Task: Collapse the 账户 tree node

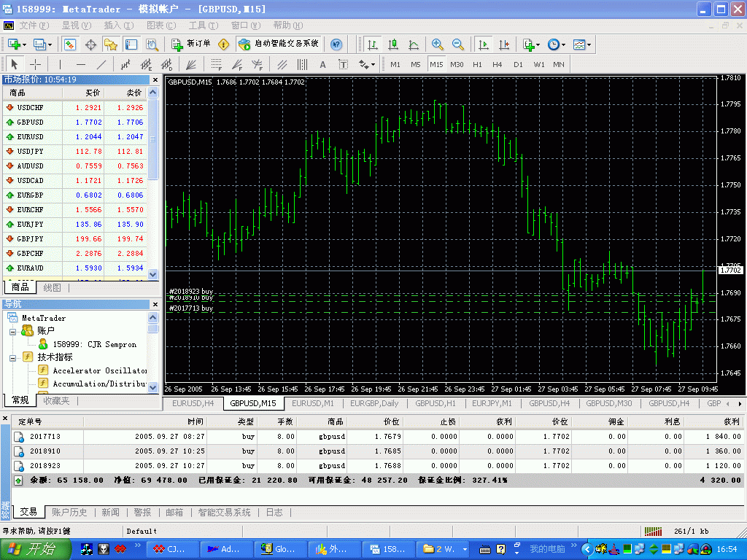Action: click(x=13, y=331)
